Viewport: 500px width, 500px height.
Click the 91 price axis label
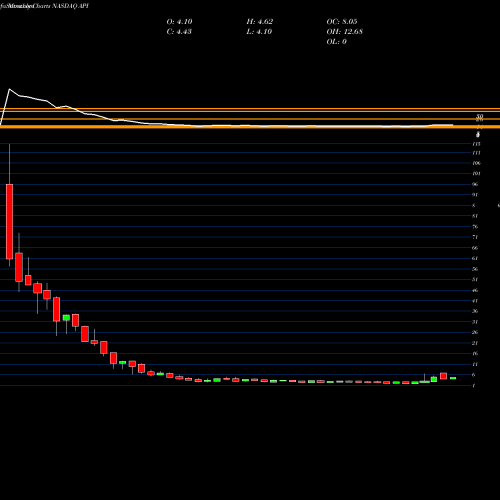[475, 195]
